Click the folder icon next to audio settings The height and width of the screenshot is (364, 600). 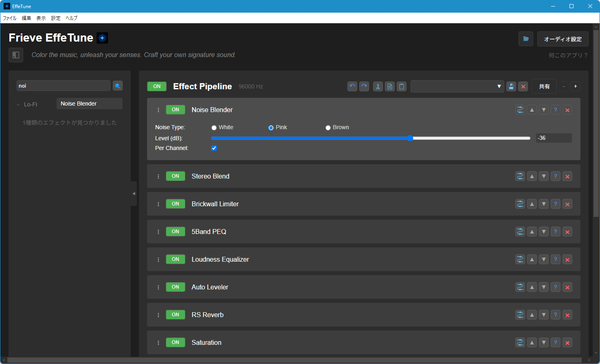(526, 39)
